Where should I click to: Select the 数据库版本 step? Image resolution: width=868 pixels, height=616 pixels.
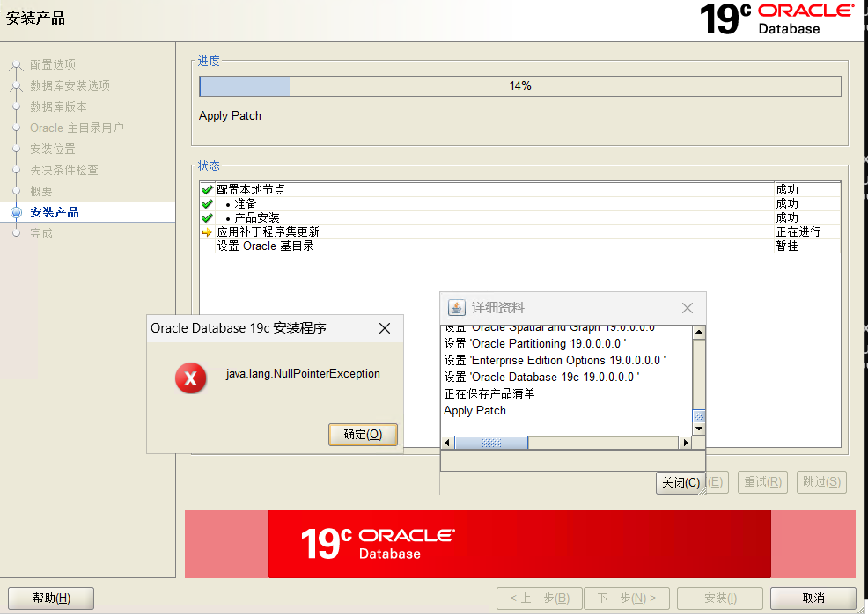[58, 106]
